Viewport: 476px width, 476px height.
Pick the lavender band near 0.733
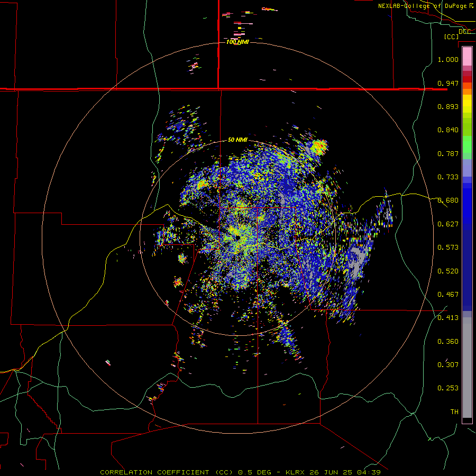pyautogui.click(x=467, y=168)
